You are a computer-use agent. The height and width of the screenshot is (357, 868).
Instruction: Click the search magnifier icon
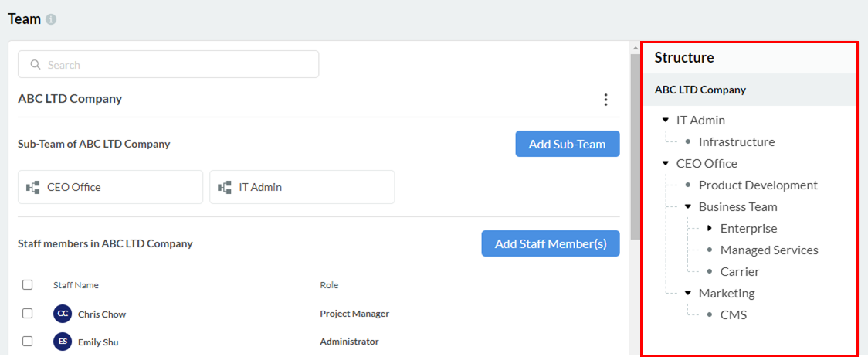(x=36, y=65)
